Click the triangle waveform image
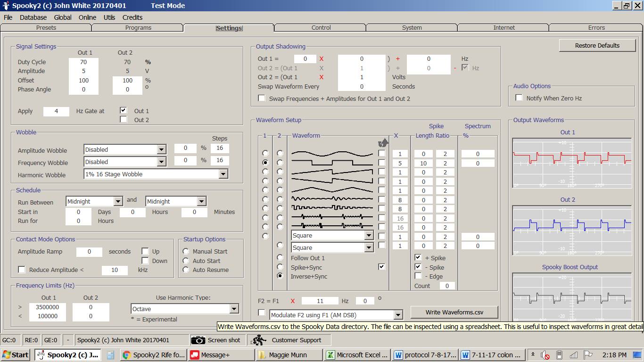The image size is (644, 362). point(332,190)
